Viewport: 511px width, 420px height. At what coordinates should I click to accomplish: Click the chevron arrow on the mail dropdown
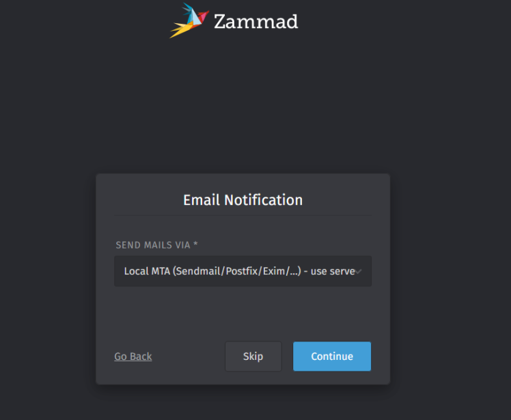359,271
